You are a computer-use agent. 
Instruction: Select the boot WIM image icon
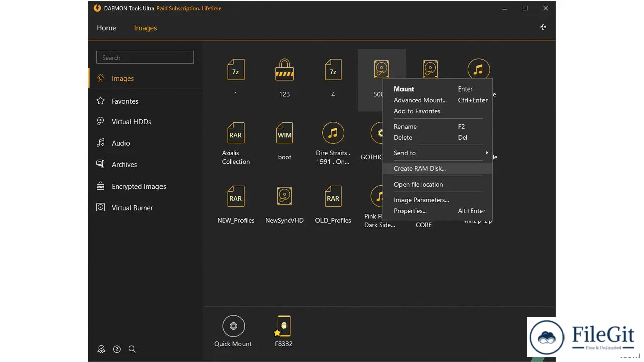[284, 133]
